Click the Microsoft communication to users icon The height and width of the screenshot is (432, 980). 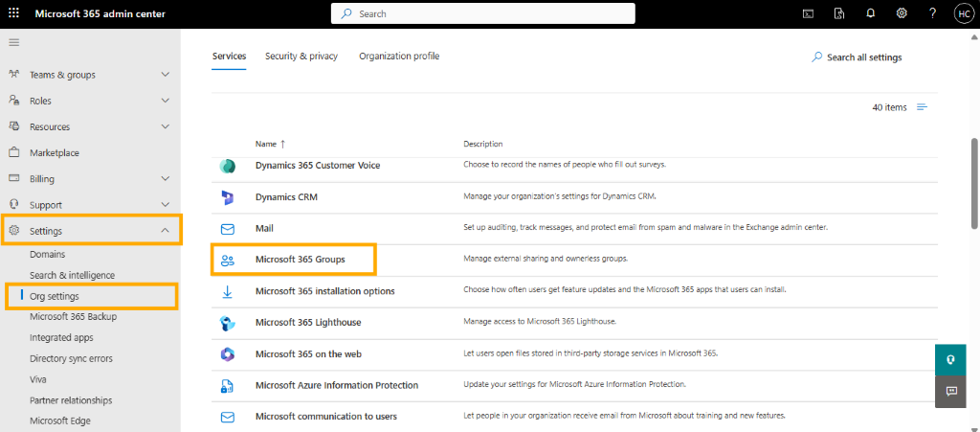(228, 417)
